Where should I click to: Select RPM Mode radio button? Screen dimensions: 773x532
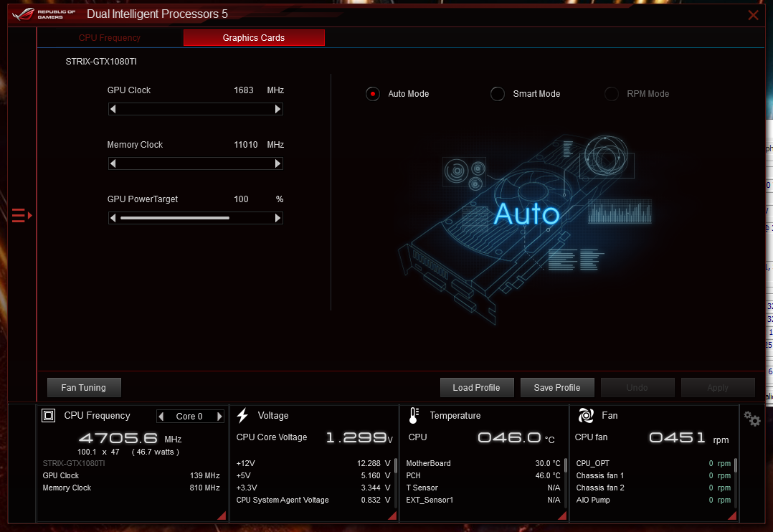[x=611, y=94]
